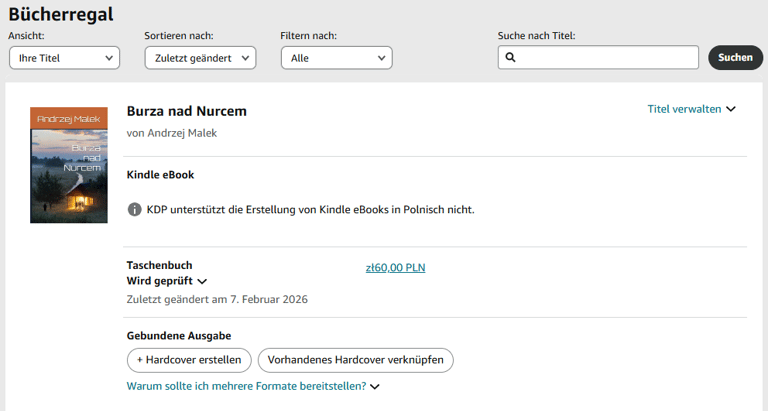The width and height of the screenshot is (768, 411).
Task: Open the Sortieren nach dropdown
Action: [199, 58]
